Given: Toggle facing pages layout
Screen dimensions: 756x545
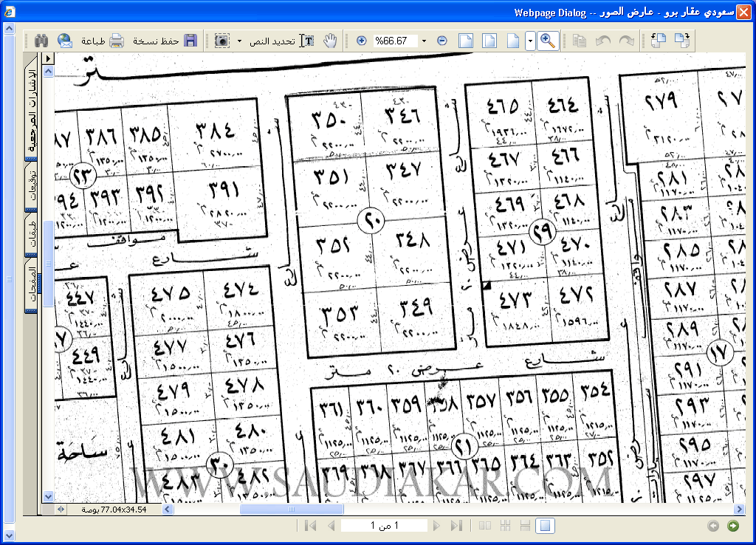Looking at the screenshot, I should coord(485,526).
